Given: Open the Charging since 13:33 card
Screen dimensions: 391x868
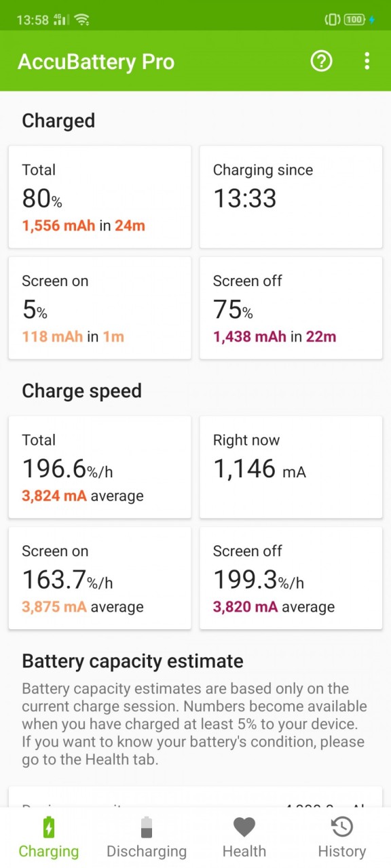Looking at the screenshot, I should (291, 197).
